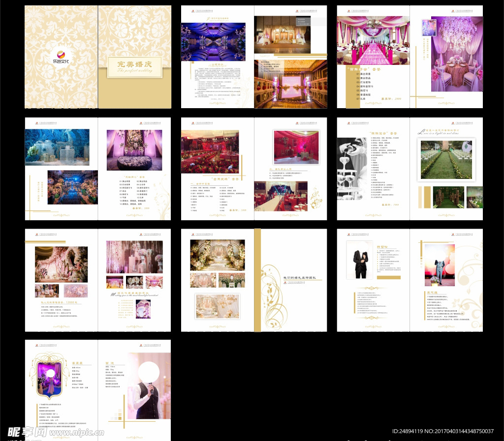The width and height of the screenshot is (504, 441).
Task: Select the pink draped aisle banquet photo
Action: pos(373,40)
